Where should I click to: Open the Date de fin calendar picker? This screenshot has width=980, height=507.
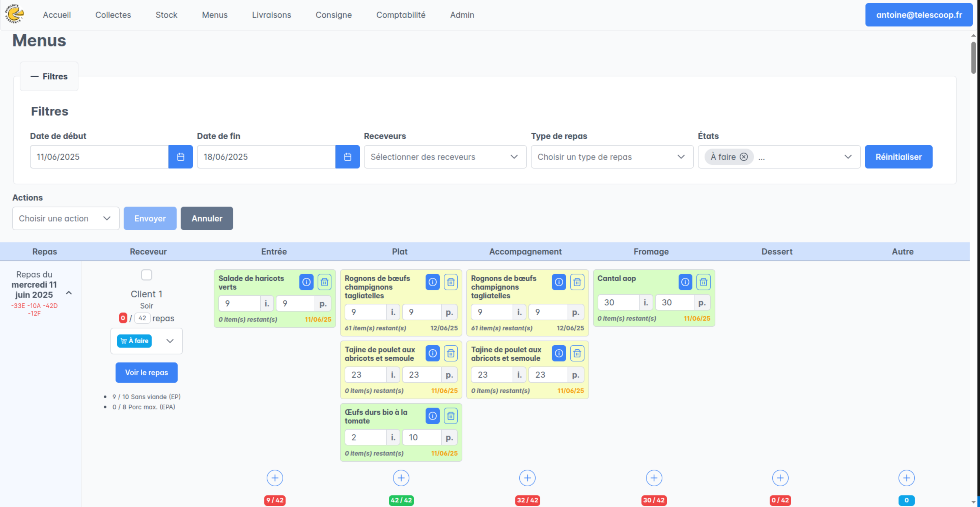tap(347, 157)
